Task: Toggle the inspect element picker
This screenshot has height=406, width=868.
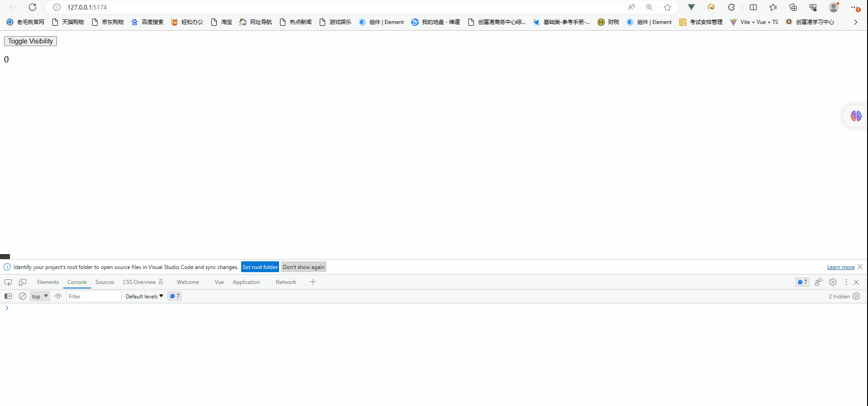Action: (x=8, y=282)
